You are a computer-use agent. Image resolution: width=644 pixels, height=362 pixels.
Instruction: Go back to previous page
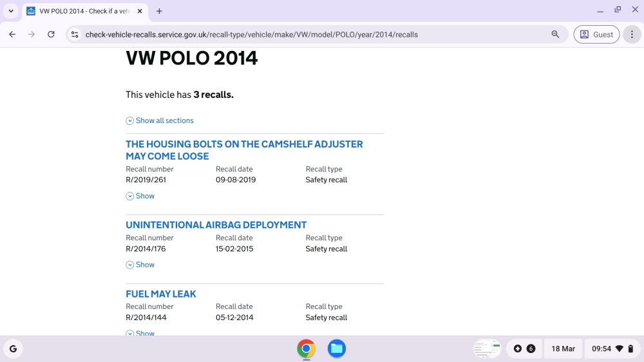click(12, 35)
